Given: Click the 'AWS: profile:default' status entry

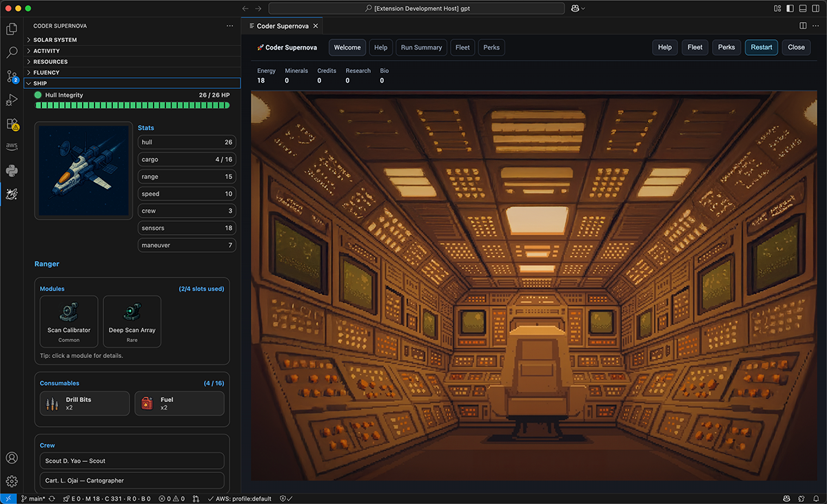Looking at the screenshot, I should coord(238,498).
